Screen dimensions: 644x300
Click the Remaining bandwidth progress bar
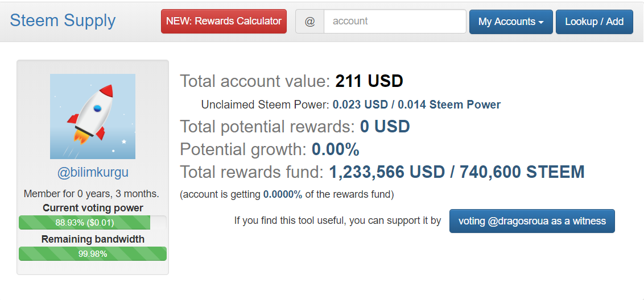[x=93, y=253]
